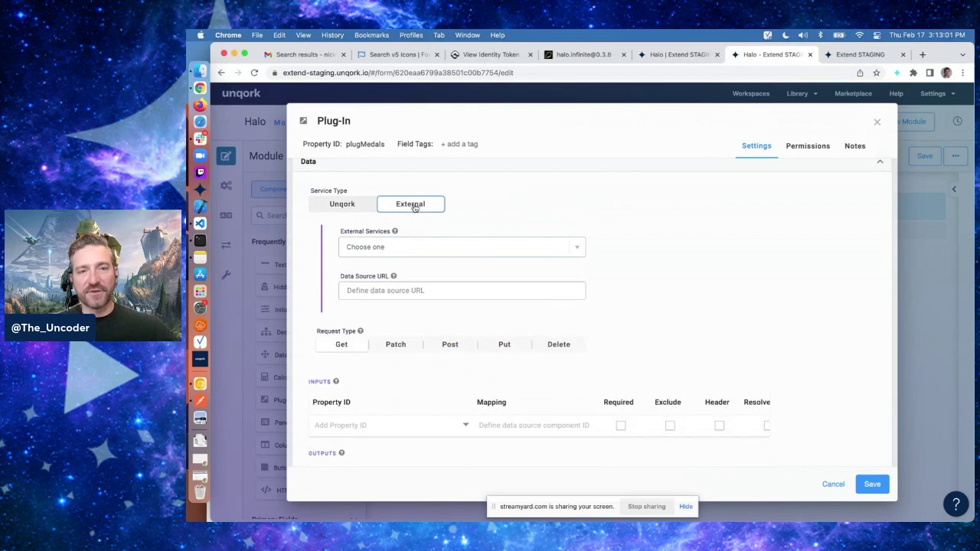
Task: Check the Exclude checkbox in inputs row
Action: (x=670, y=425)
